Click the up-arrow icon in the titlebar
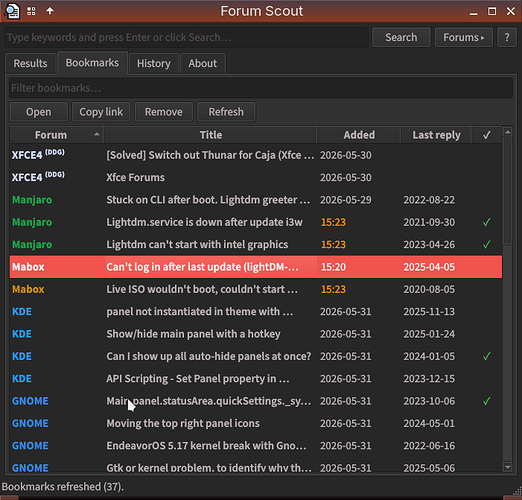The width and height of the screenshot is (522, 500). tap(50, 11)
